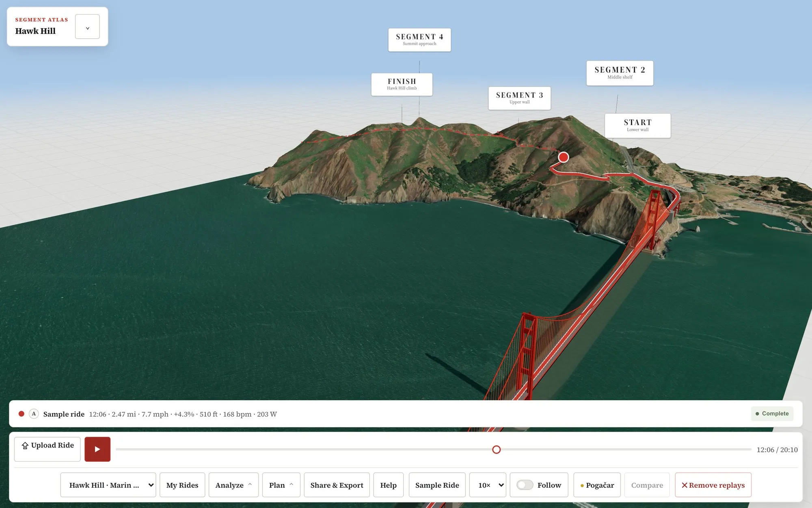812x508 pixels.
Task: Click the playback scrubber handle
Action: tap(496, 449)
